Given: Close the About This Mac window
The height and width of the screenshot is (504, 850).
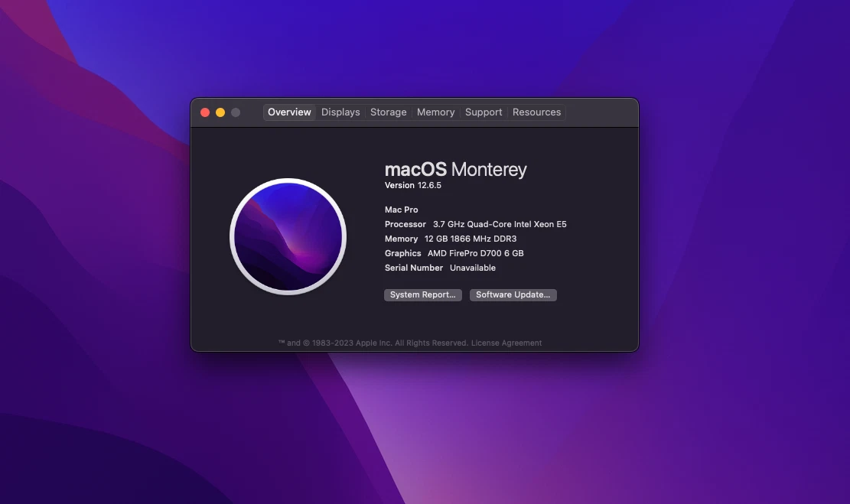Looking at the screenshot, I should click(x=205, y=112).
